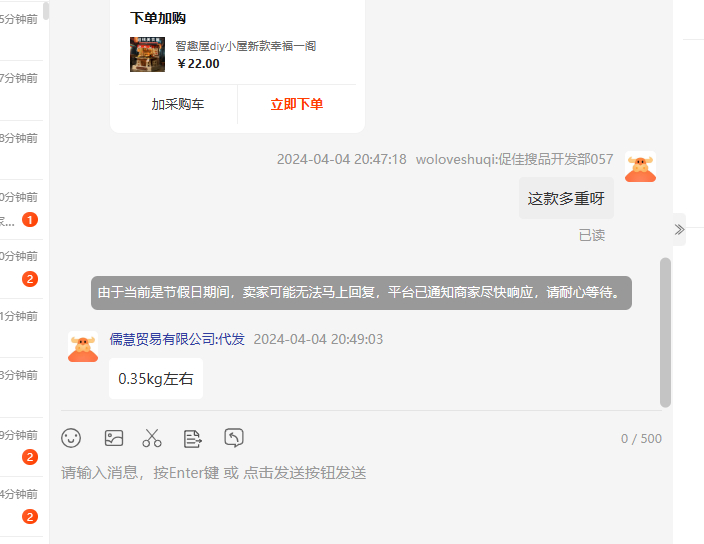Click the 已读 read status
The width and height of the screenshot is (704, 544).
592,235
